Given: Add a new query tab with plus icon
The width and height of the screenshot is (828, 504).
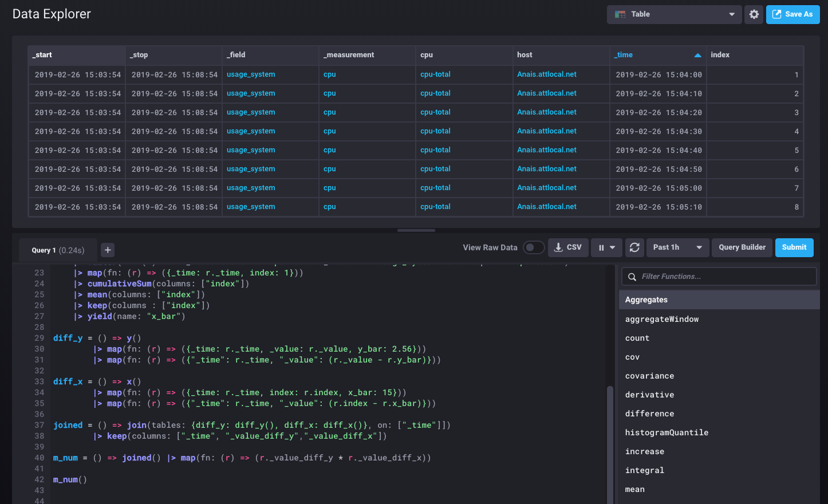Looking at the screenshot, I should (107, 250).
